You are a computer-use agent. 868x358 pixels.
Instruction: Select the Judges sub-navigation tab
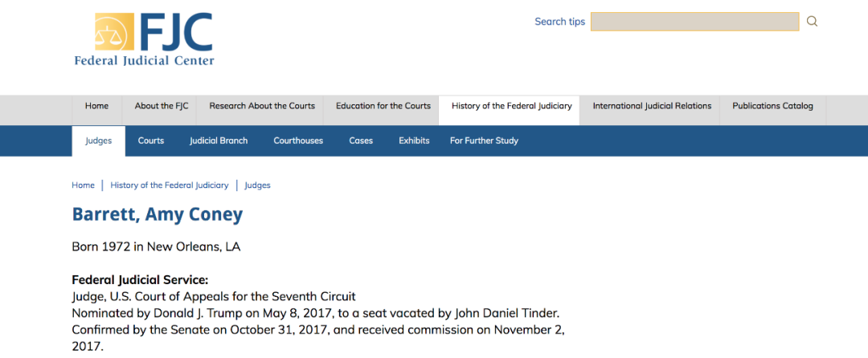[x=99, y=141]
